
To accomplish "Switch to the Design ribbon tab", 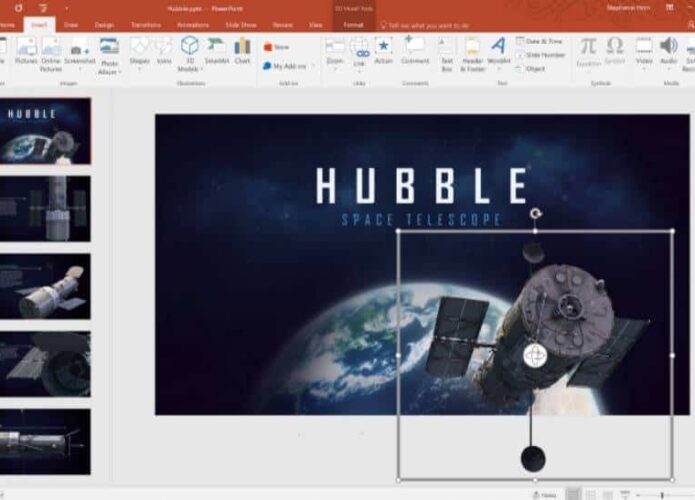I will coord(104,25).
